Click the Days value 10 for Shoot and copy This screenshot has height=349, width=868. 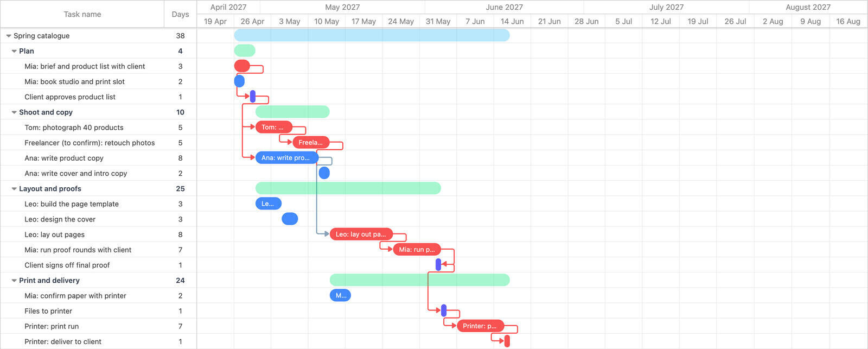coord(180,112)
